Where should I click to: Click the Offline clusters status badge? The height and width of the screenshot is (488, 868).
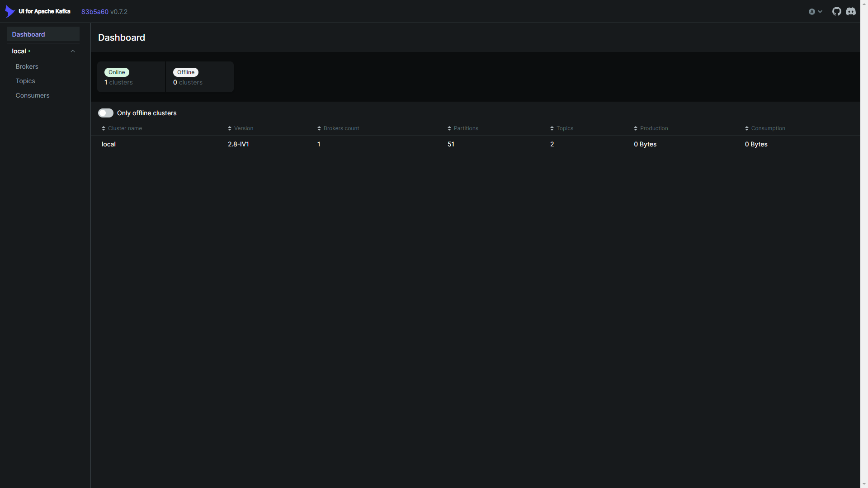coord(185,71)
